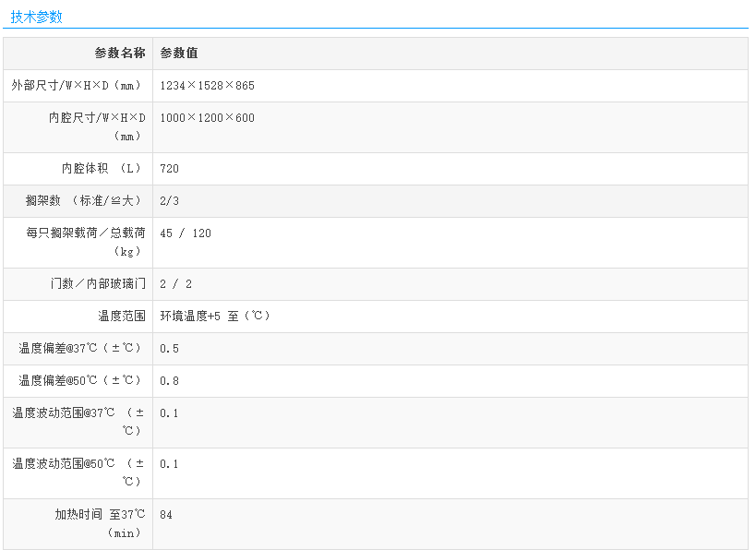Click the 1000×1200×600 value
Viewport: 756px width, 550px height.
207,118
